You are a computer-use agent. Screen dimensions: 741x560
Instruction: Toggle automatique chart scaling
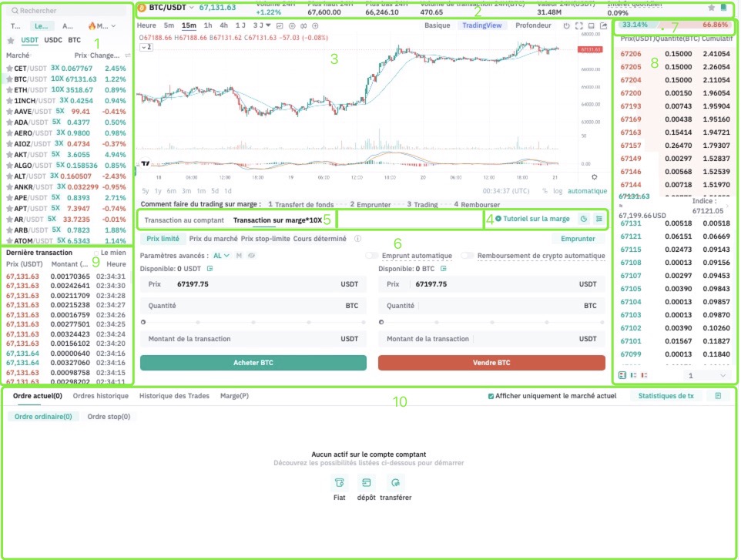tap(588, 191)
